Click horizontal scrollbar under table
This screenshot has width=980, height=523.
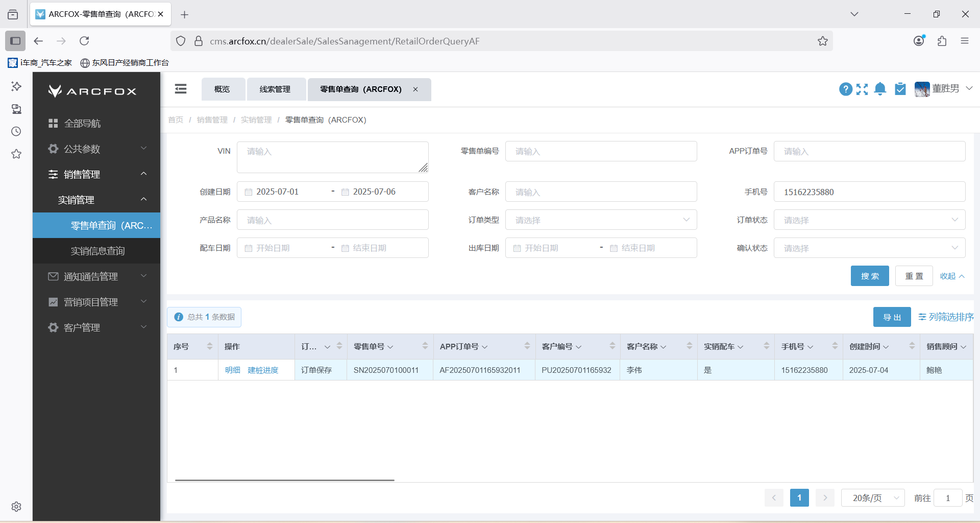click(x=285, y=480)
